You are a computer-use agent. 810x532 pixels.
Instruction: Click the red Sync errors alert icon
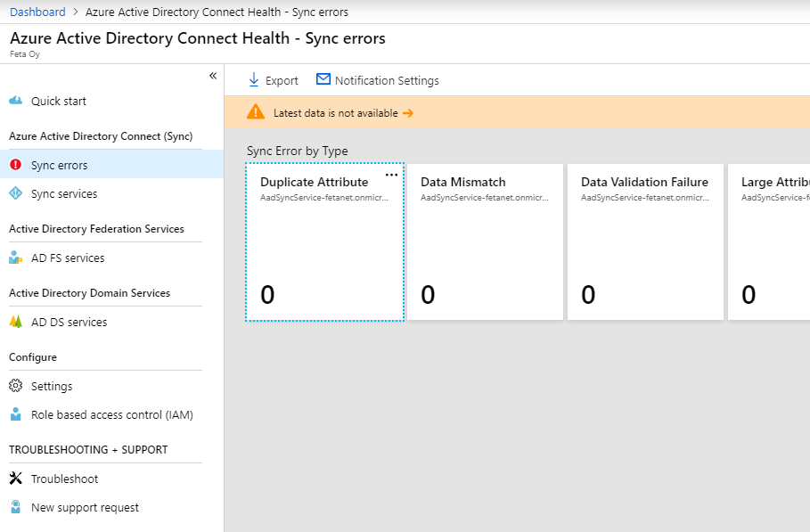pos(15,165)
